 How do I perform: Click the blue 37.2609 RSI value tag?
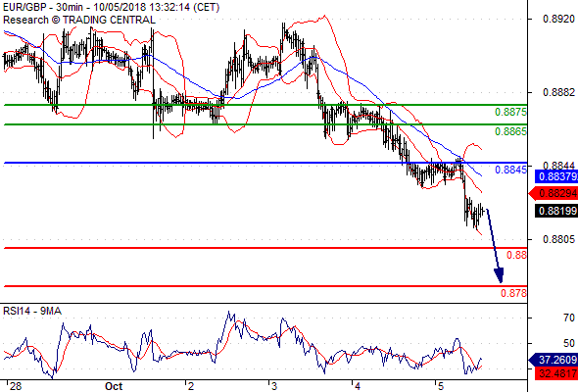pos(554,360)
